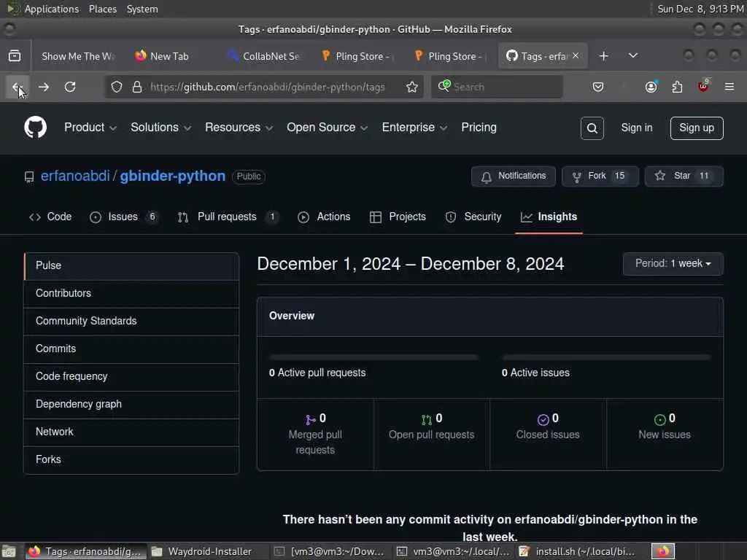Screen dimensions: 747x560
Task: Click the padlock site info icon
Action: (x=137, y=87)
